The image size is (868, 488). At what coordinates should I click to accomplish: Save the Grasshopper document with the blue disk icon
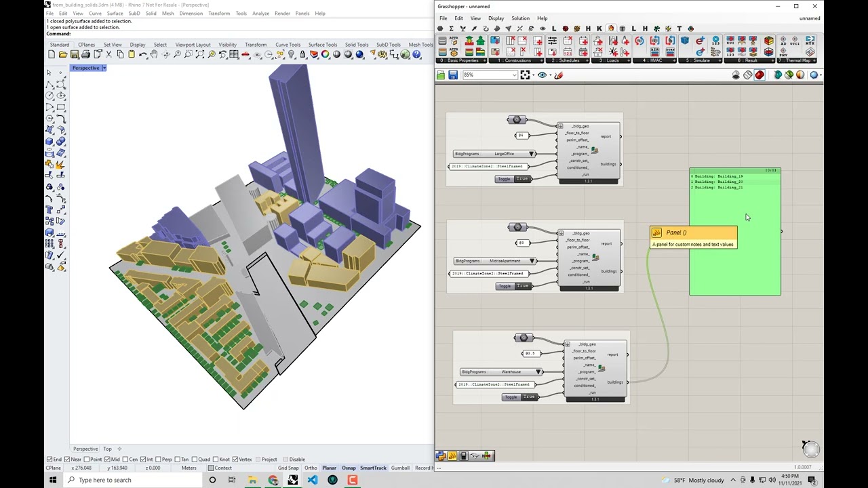(x=452, y=75)
